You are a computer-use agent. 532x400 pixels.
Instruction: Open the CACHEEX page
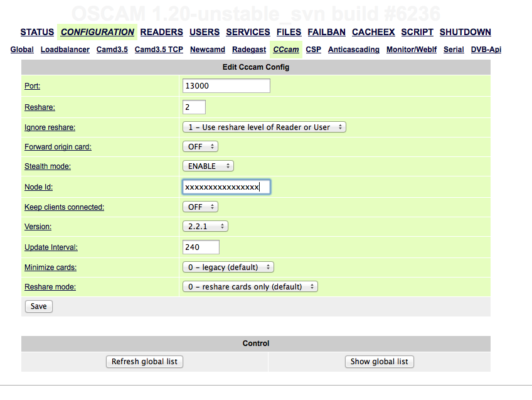coord(373,32)
